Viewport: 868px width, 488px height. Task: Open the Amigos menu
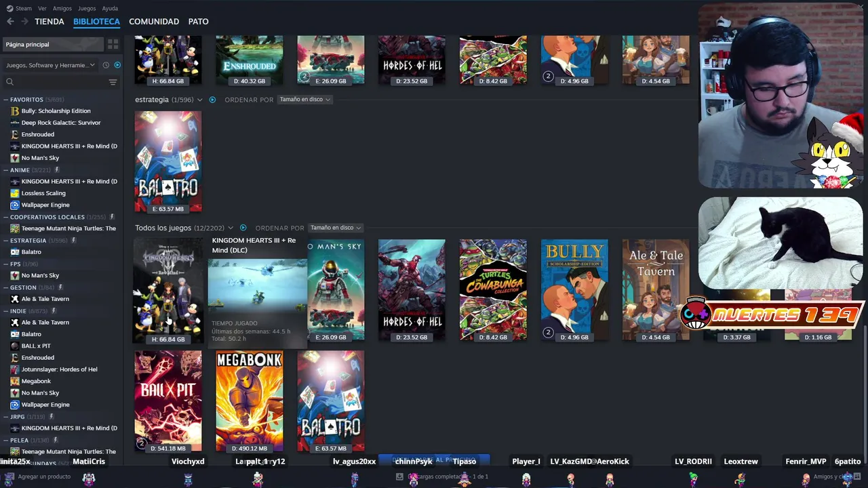(62, 8)
